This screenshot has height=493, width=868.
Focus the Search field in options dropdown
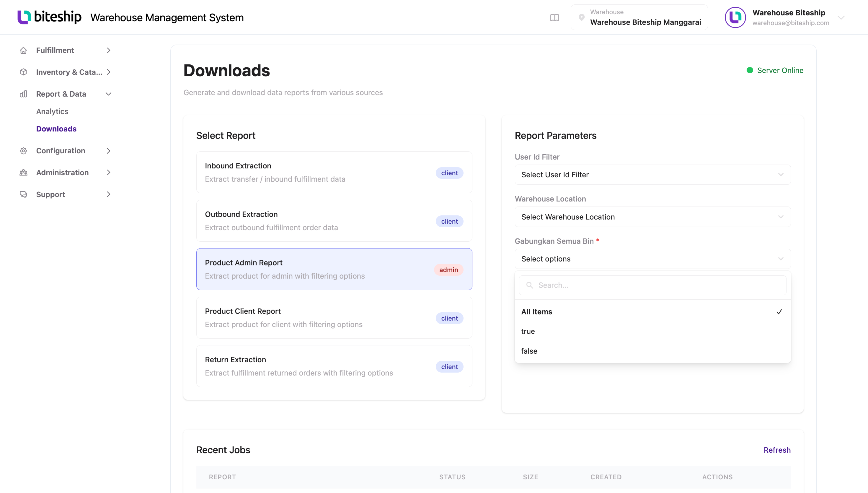652,285
